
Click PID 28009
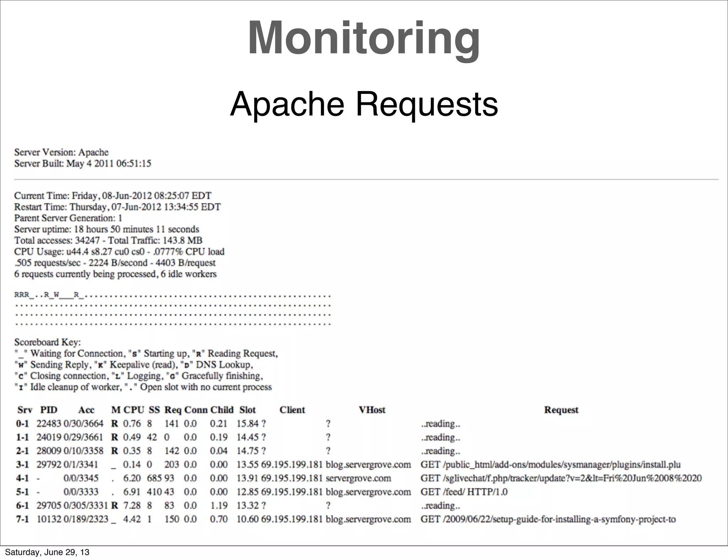coord(49,451)
